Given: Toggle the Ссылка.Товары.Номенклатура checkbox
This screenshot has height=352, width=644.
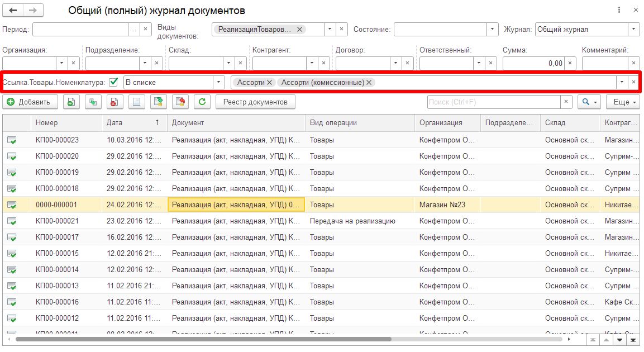Looking at the screenshot, I should tap(114, 82).
